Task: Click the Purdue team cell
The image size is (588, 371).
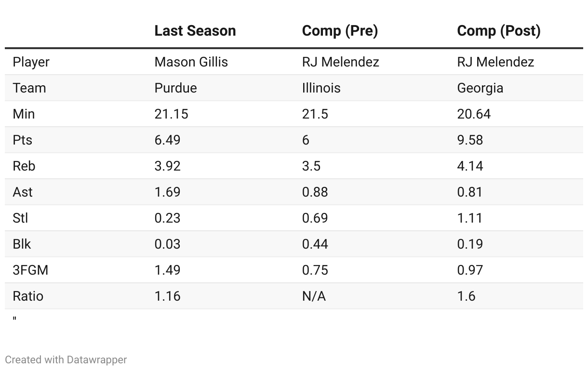Action: coord(175,88)
